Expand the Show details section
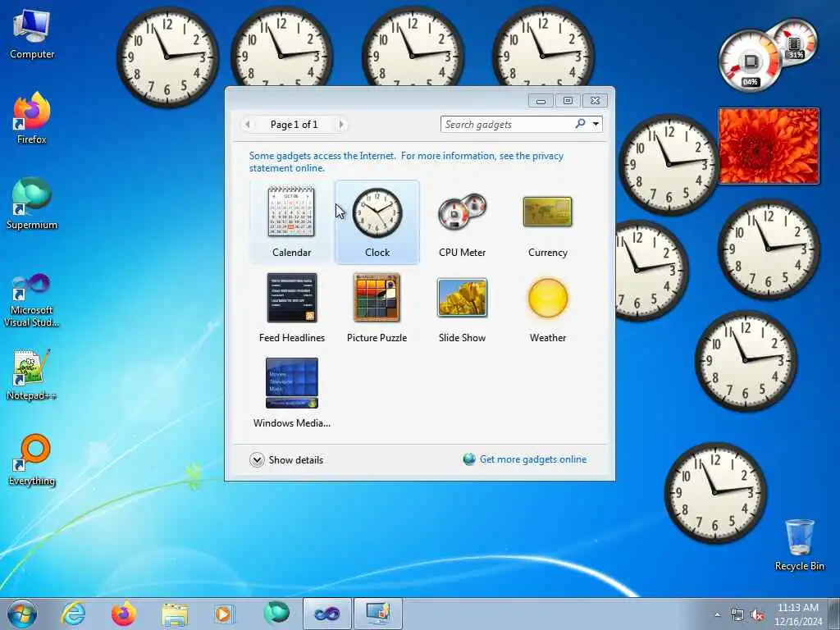840x630 pixels. pos(286,459)
